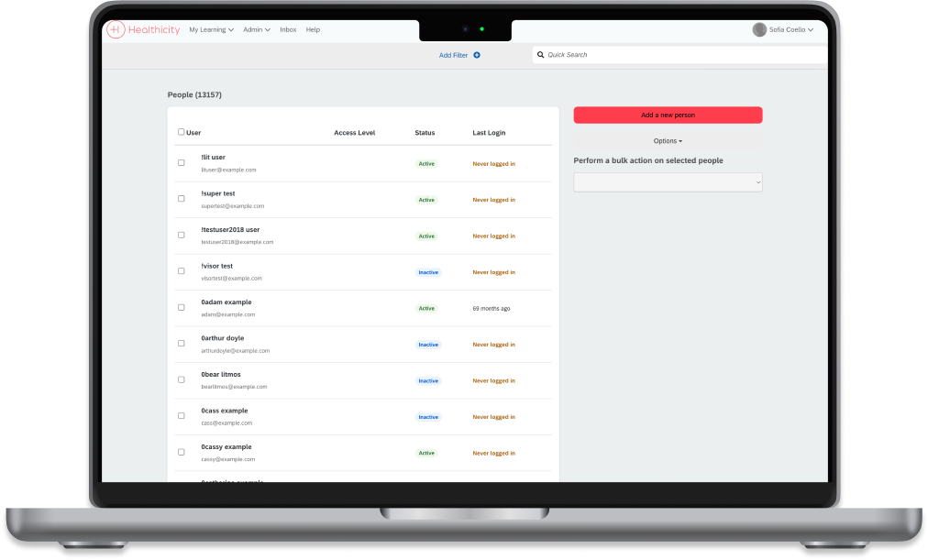The width and height of the screenshot is (928, 560).
Task: Expand the Options dropdown
Action: (x=668, y=141)
